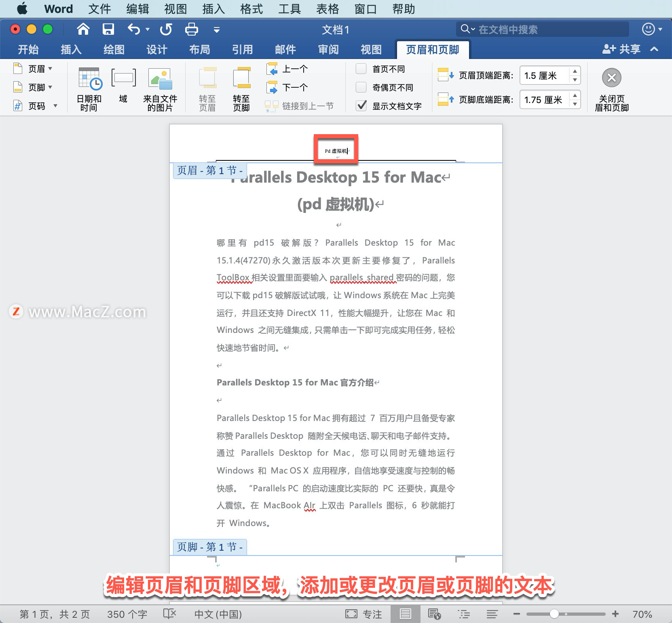Jump to previous section (上一个)

(x=287, y=69)
